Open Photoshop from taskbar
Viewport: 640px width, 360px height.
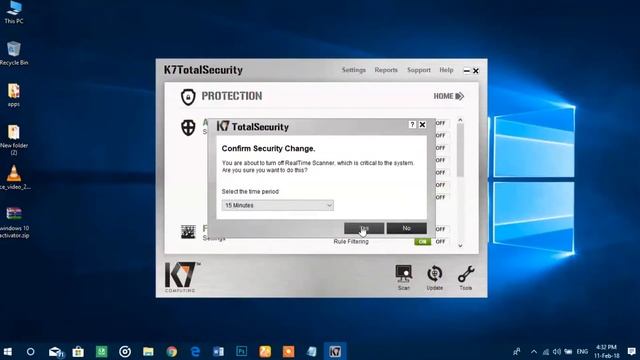[x=242, y=351]
